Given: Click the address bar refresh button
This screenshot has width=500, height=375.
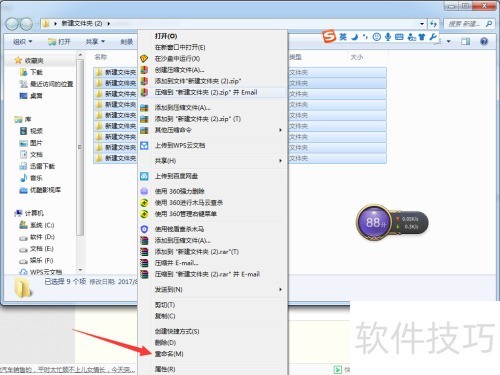Looking at the screenshot, I should [x=433, y=24].
